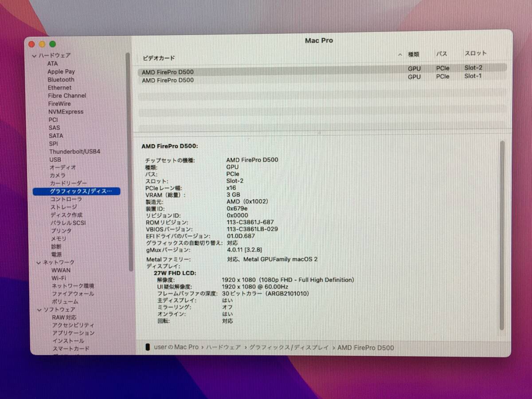
Task: Select ATA in sidebar
Action: point(52,63)
